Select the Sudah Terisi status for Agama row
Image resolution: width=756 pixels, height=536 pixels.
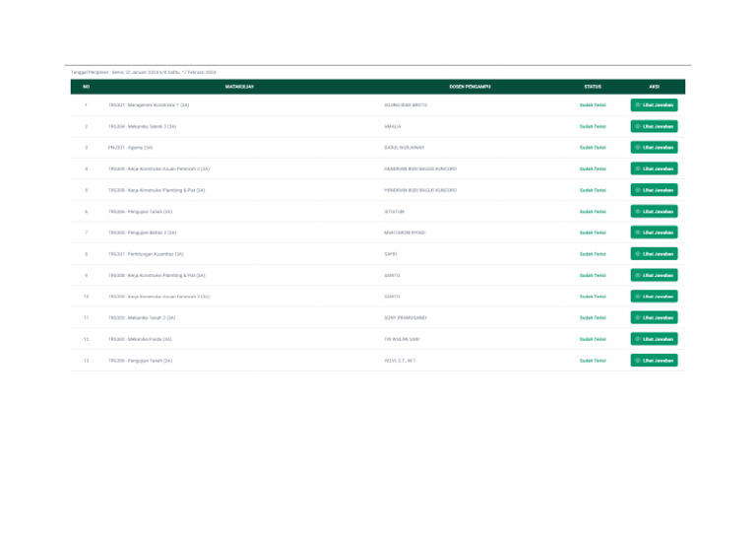pyautogui.click(x=593, y=148)
